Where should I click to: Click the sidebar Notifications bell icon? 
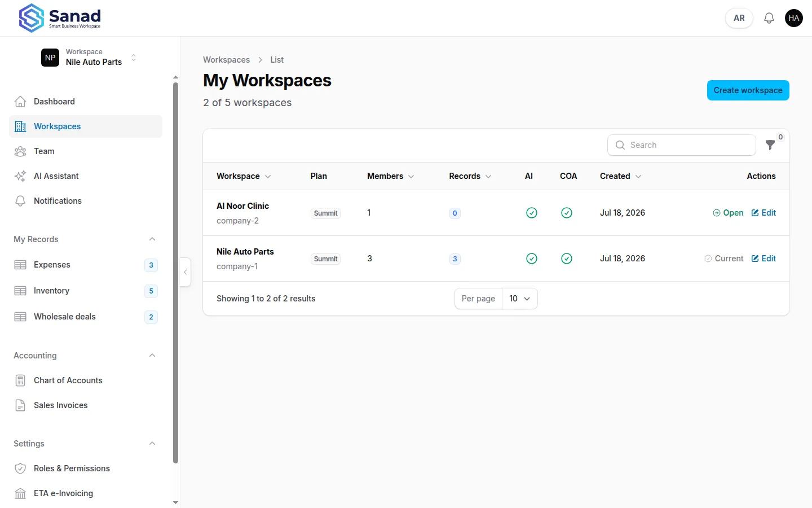pyautogui.click(x=20, y=201)
